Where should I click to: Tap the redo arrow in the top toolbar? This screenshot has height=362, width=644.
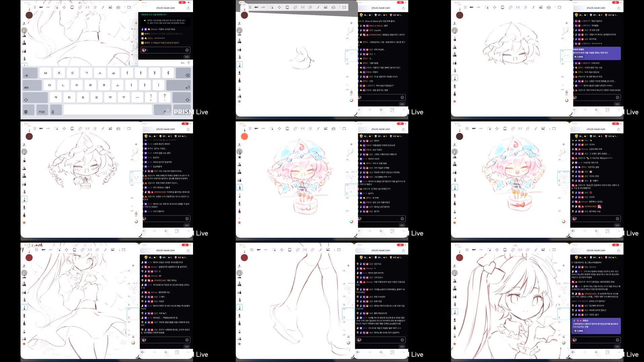coord(48,7)
